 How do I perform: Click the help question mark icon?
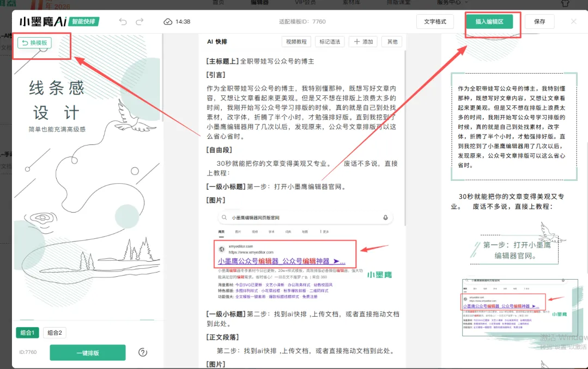pos(143,352)
